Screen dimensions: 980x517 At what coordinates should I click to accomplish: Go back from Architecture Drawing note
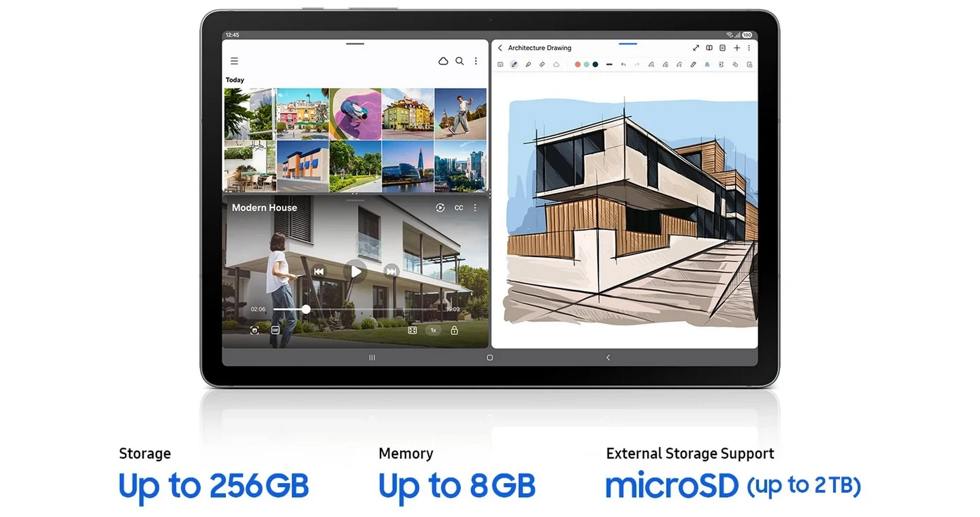coord(500,48)
